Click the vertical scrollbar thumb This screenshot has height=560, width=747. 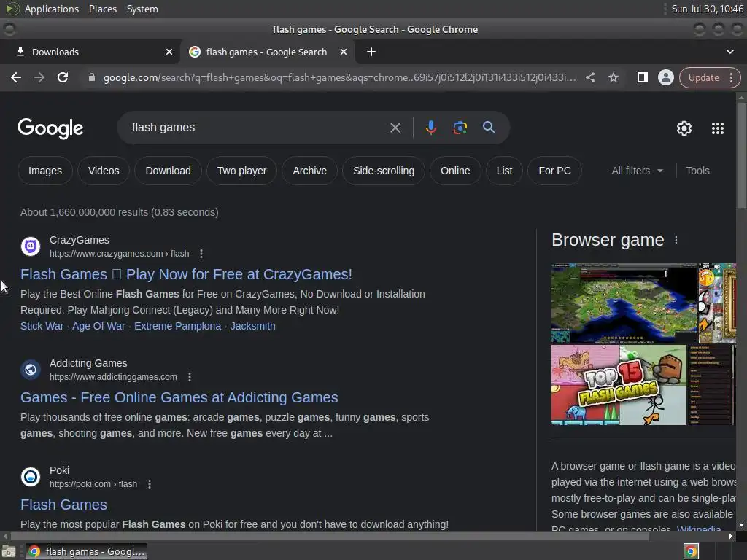(741, 155)
